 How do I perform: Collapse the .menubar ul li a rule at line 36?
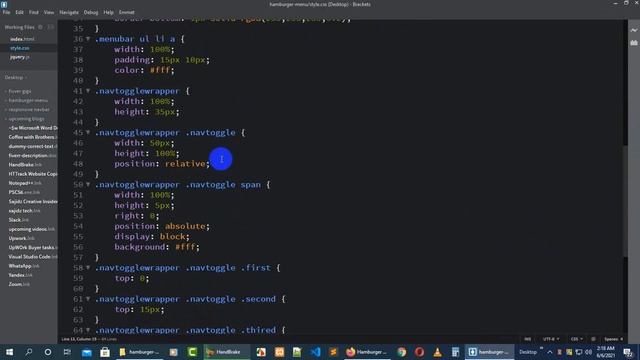coord(88,39)
